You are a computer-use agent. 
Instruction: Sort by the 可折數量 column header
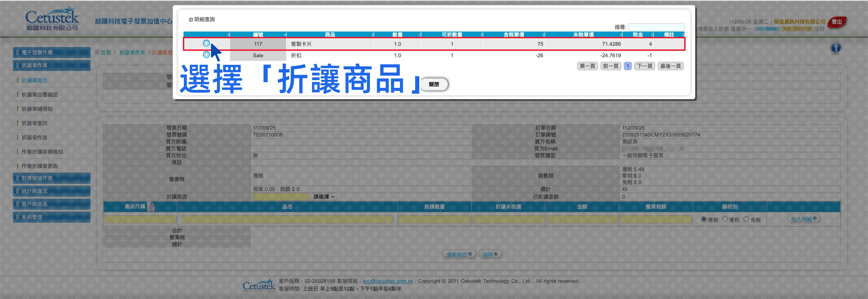pos(452,34)
